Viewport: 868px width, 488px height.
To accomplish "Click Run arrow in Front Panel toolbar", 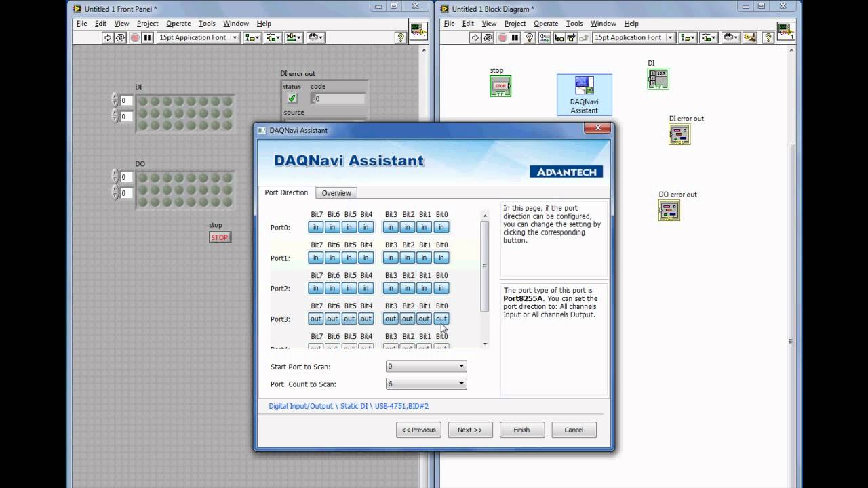I will click(107, 37).
